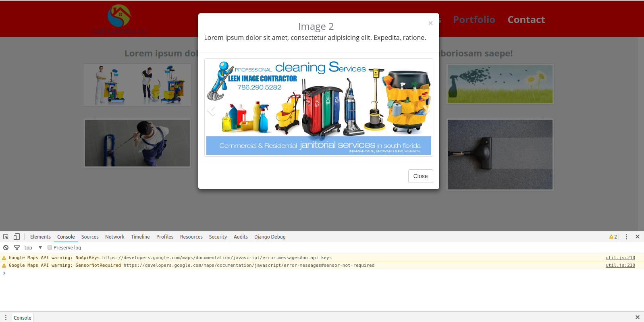Open the Resources tab
The image size is (644, 322).
pos(191,237)
